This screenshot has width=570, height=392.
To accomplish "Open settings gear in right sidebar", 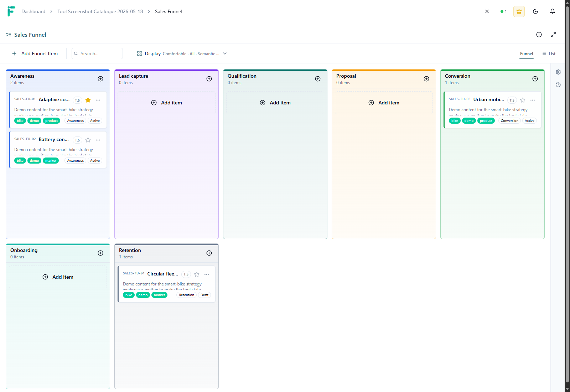I will click(x=558, y=72).
